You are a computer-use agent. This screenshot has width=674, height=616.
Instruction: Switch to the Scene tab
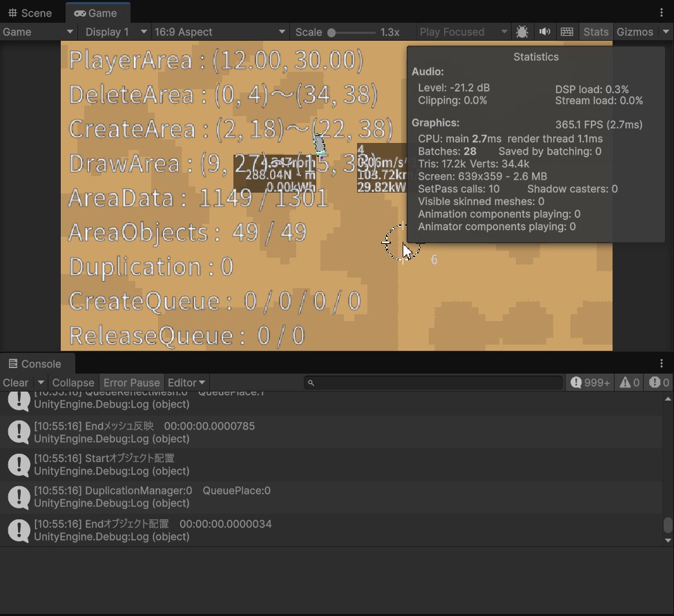tap(30, 13)
